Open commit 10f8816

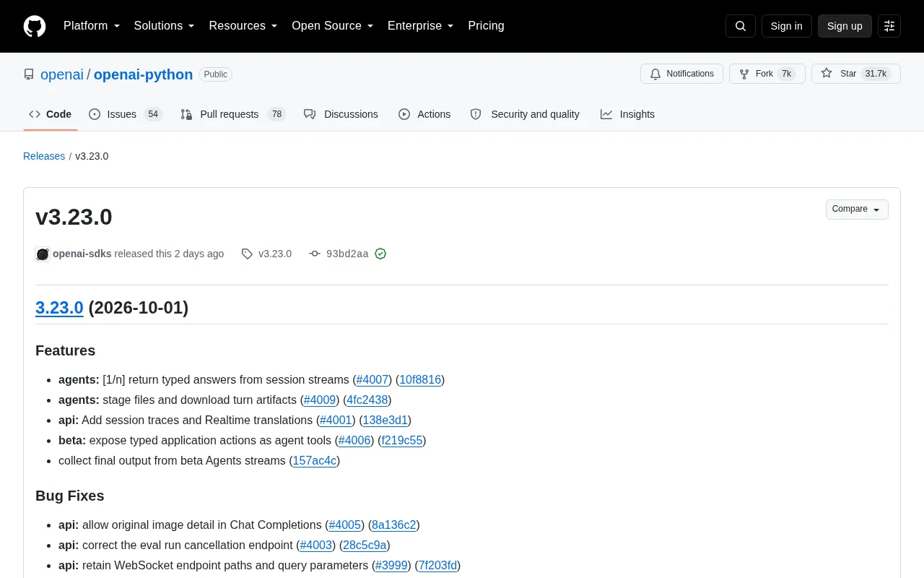[420, 379]
